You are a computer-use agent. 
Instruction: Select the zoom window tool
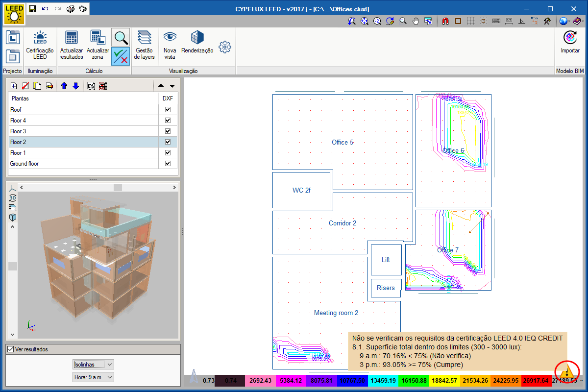click(x=403, y=21)
